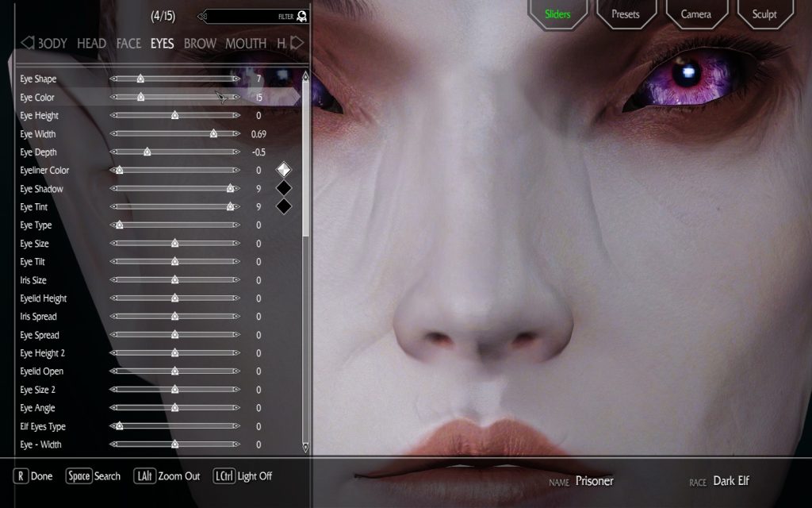Select the FACE category tab
This screenshot has height=508, width=812.
point(128,44)
